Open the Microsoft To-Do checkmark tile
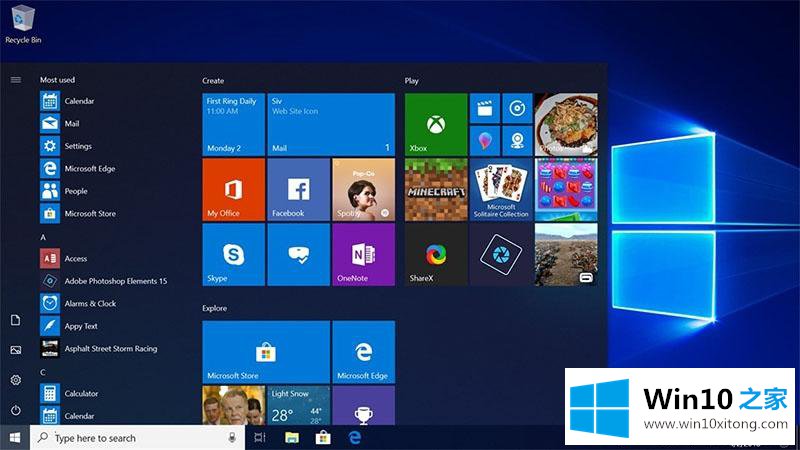 pyautogui.click(x=298, y=255)
